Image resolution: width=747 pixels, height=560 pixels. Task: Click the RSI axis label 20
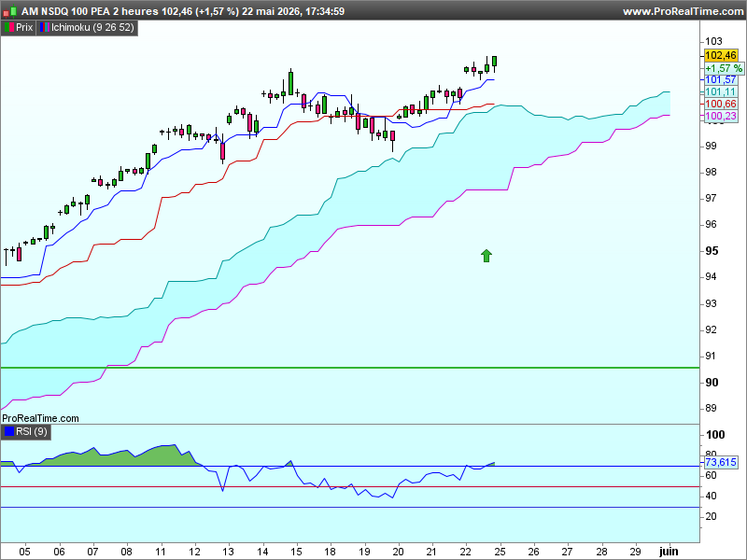(711, 516)
